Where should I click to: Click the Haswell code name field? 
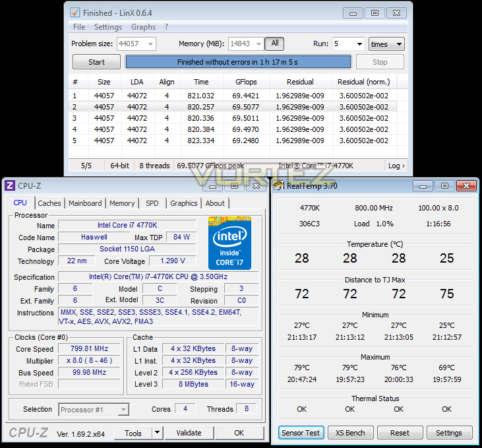click(94, 237)
